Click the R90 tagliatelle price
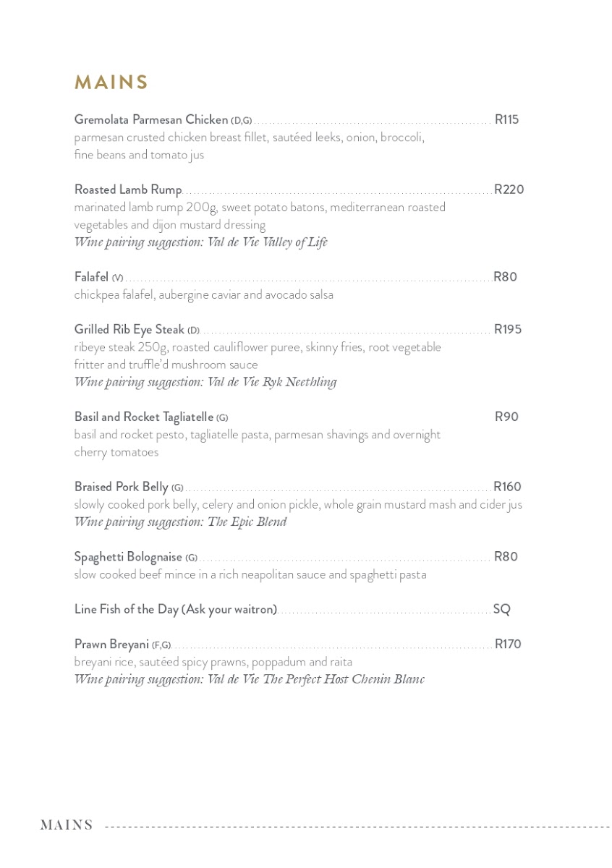Image resolution: width=612 pixels, height=868 pixels. coord(506,417)
